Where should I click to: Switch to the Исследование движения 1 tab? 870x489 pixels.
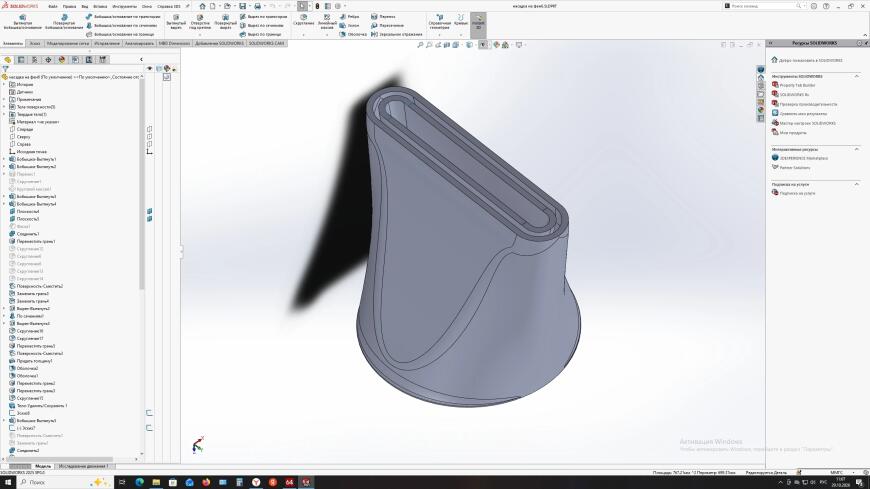pos(83,466)
